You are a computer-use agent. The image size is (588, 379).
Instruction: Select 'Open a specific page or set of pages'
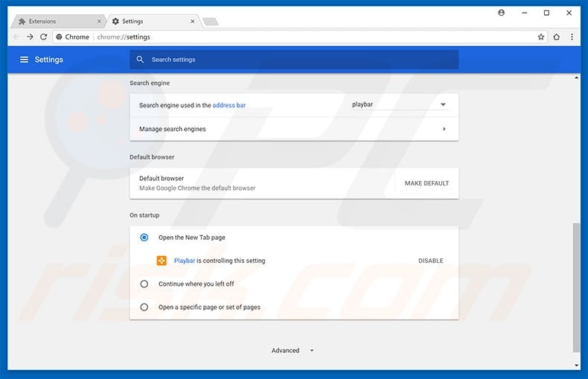pos(144,308)
